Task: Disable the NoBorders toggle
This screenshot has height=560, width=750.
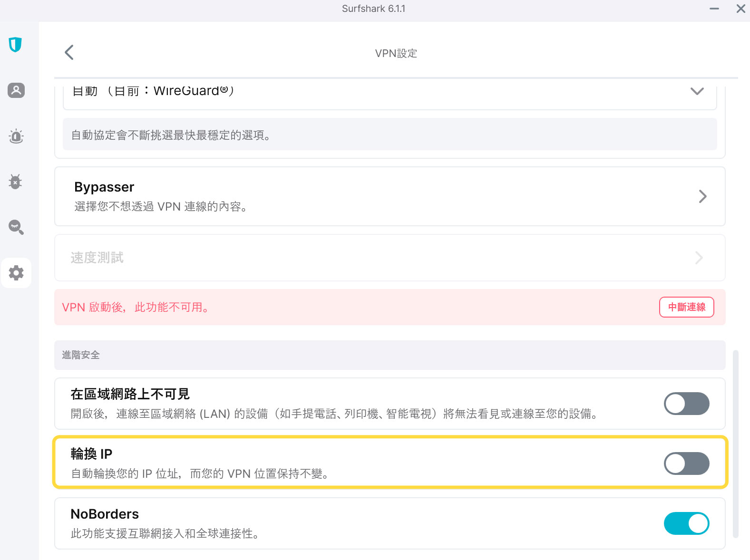Action: [x=686, y=523]
